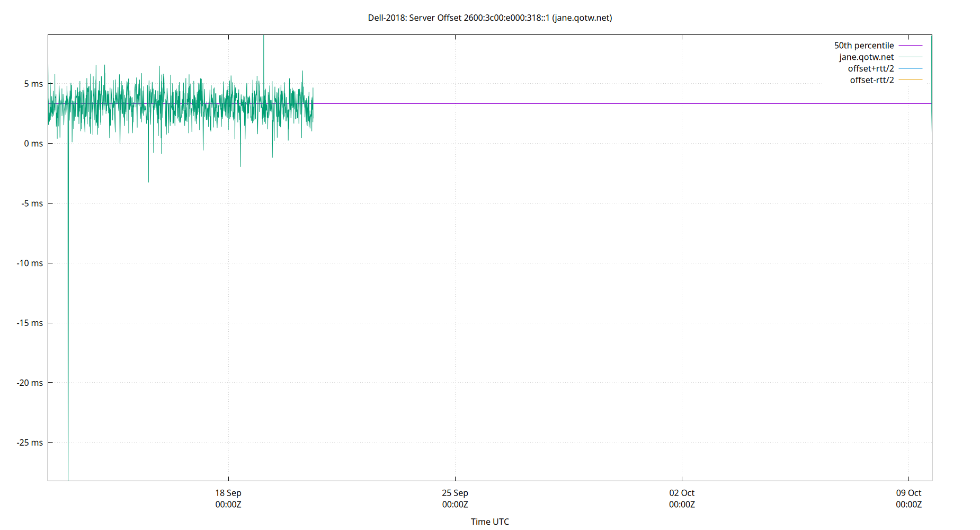Image resolution: width=980 pixels, height=530 pixels.
Task: Select the green offset data trace
Action: coord(159,103)
